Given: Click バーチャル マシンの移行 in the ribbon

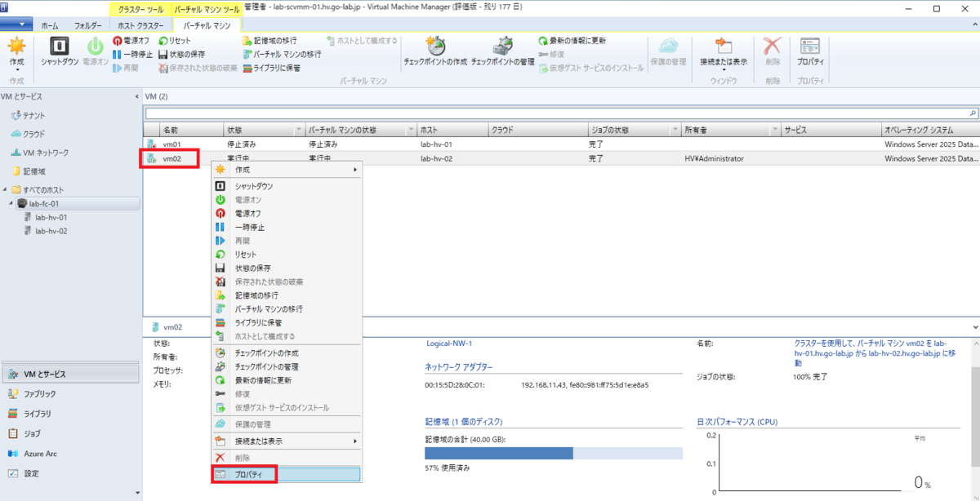Looking at the screenshot, I should tap(282, 54).
